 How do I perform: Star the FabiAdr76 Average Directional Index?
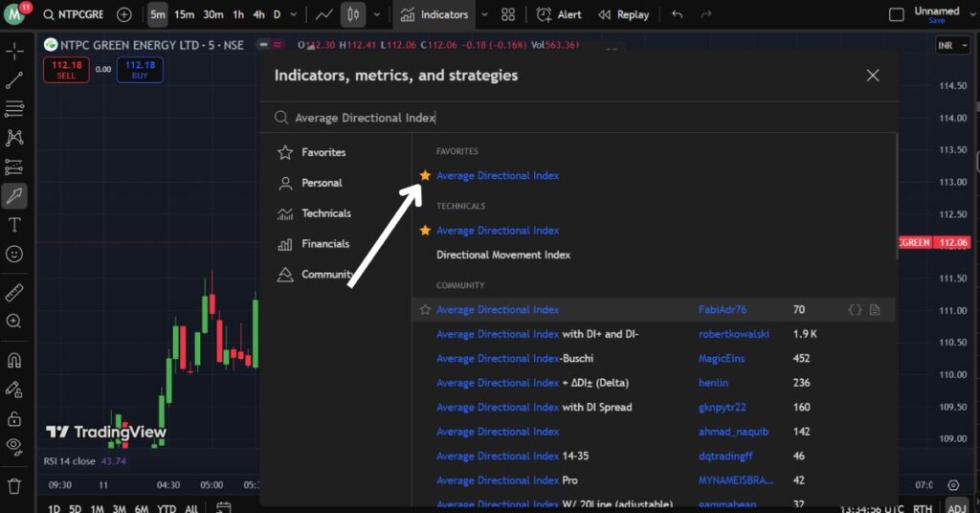(x=425, y=310)
